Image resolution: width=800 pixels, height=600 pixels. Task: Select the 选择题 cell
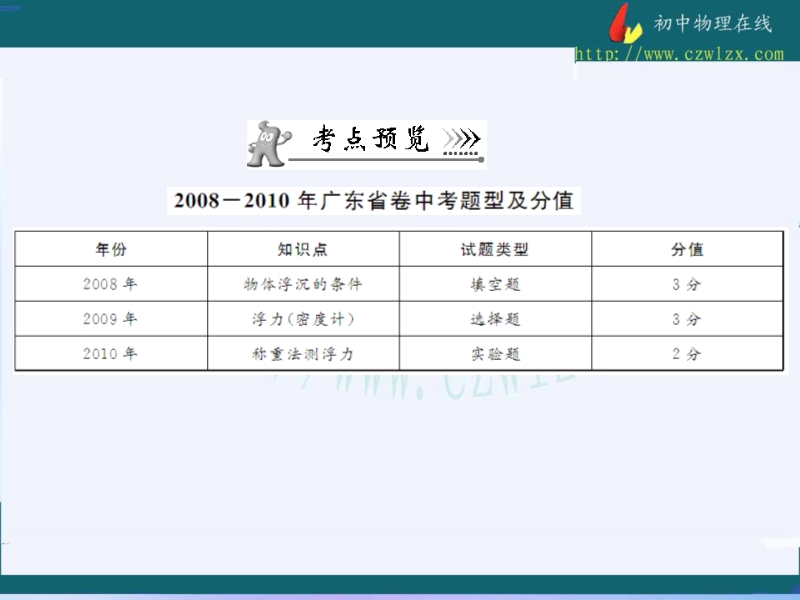pyautogui.click(x=495, y=319)
